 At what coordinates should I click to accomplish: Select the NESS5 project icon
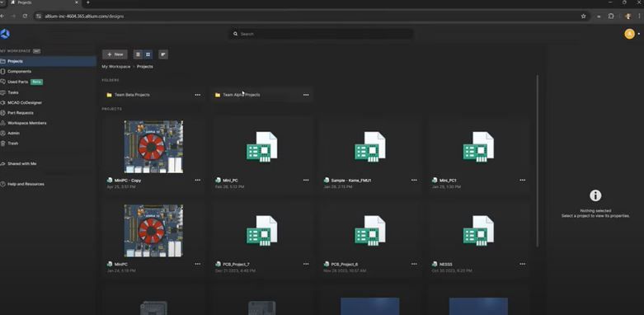pos(478,231)
